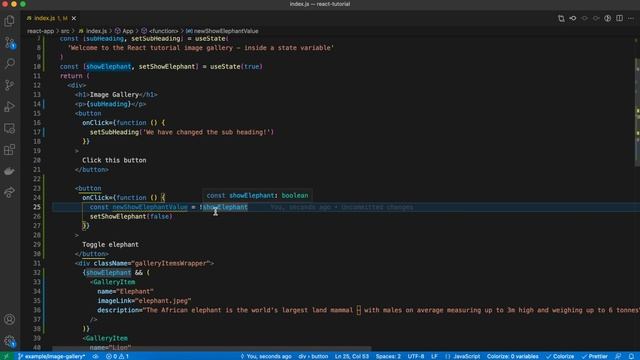640x360 pixels.
Task: Split the editor to the right
Action: point(619,18)
